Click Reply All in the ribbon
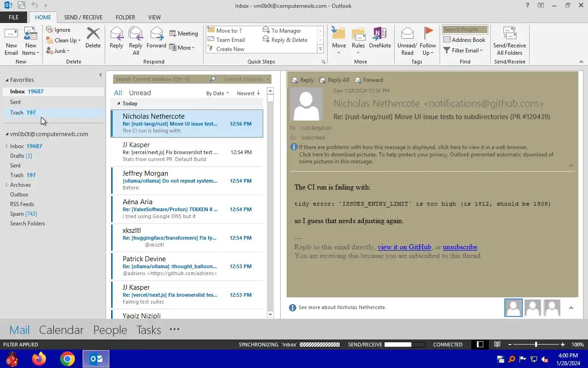 (136, 41)
